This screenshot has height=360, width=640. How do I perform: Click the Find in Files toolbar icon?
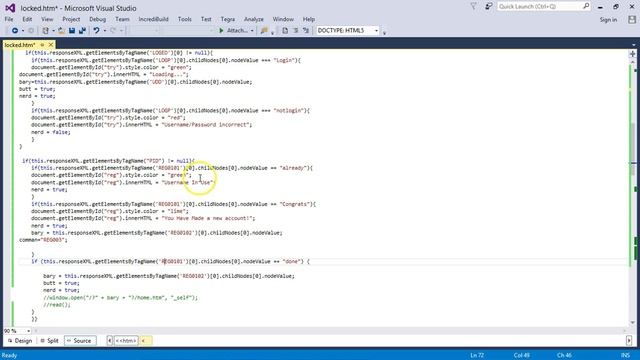(x=264, y=31)
